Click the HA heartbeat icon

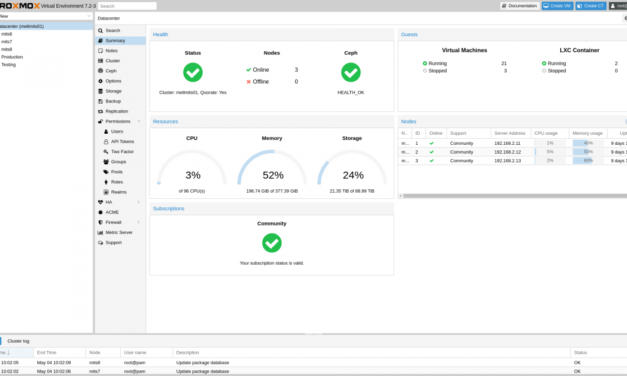click(100, 202)
